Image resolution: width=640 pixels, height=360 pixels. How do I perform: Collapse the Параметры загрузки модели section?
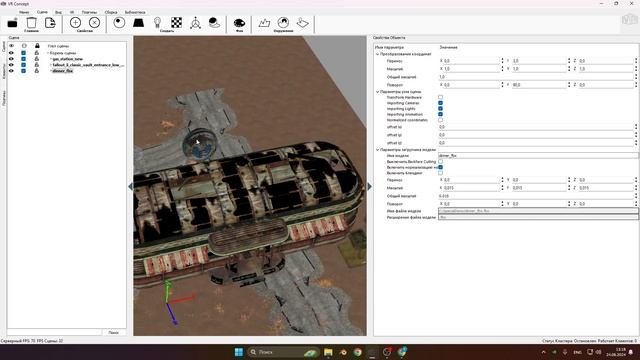pos(377,150)
